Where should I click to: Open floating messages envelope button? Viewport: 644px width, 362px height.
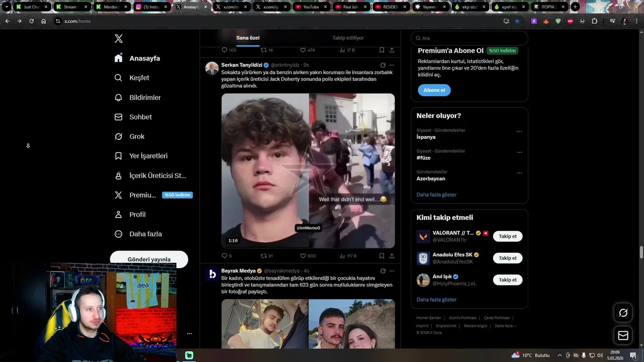click(623, 335)
